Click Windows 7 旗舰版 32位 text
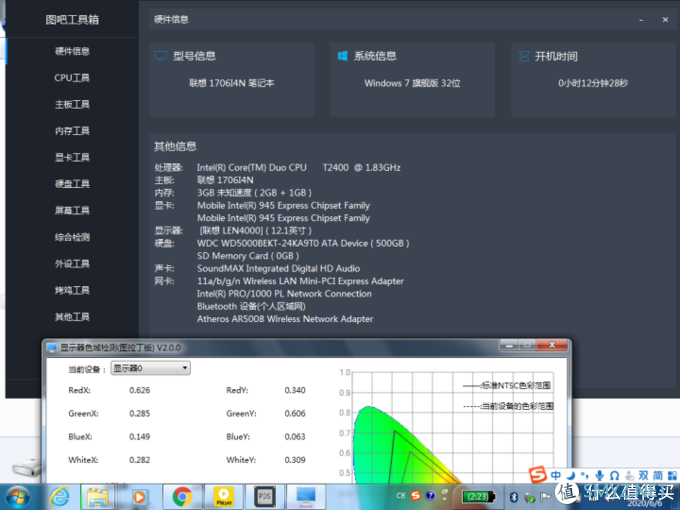680x510 pixels. pos(412,83)
